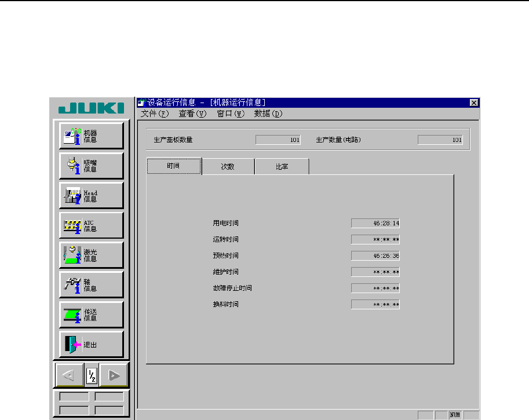
Task: Switch to the 比率 tab
Action: (x=282, y=167)
